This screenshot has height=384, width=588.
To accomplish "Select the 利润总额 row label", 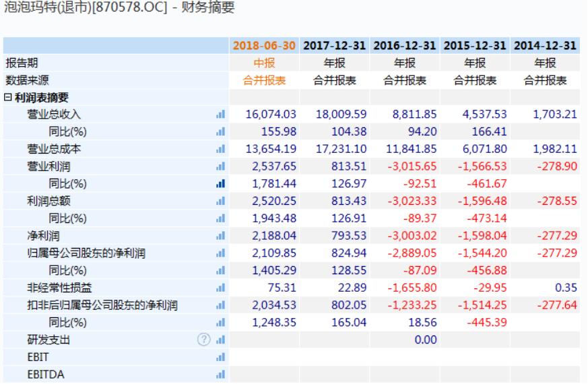I will [x=48, y=201].
